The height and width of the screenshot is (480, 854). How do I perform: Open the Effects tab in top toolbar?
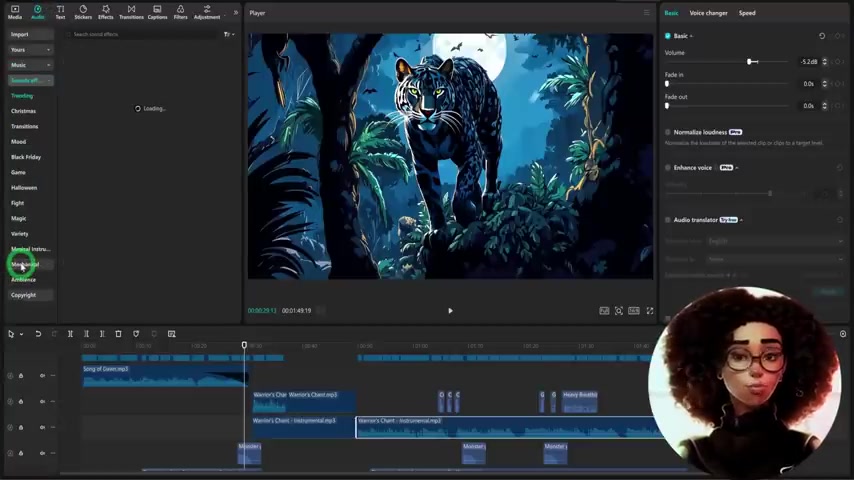(106, 12)
